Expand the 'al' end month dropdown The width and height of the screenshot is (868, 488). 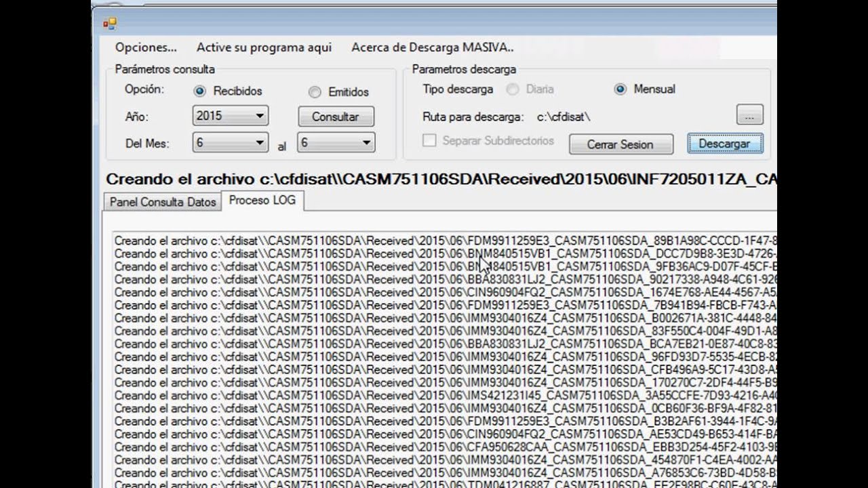point(336,142)
